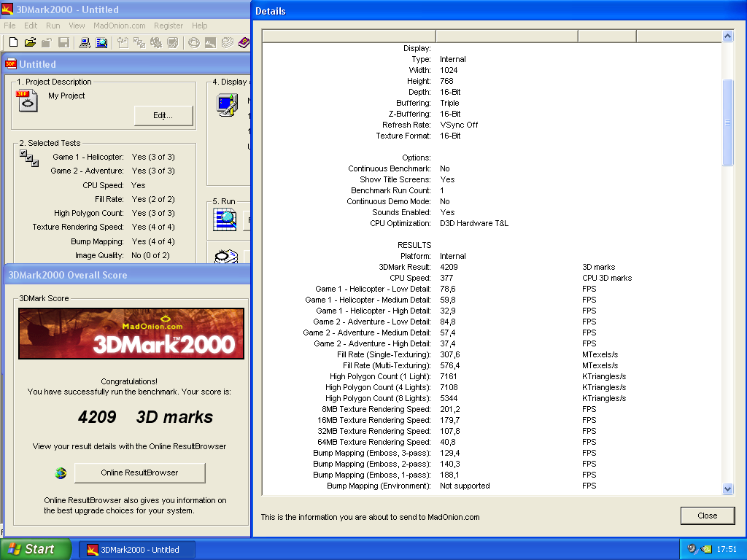Open the Run menu
The height and width of the screenshot is (560, 747).
click(x=53, y=26)
